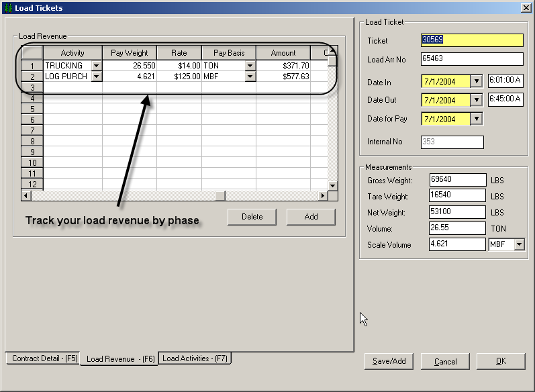Open the TRUCKING activity dropdown arrow
The height and width of the screenshot is (392, 535).
97,66
